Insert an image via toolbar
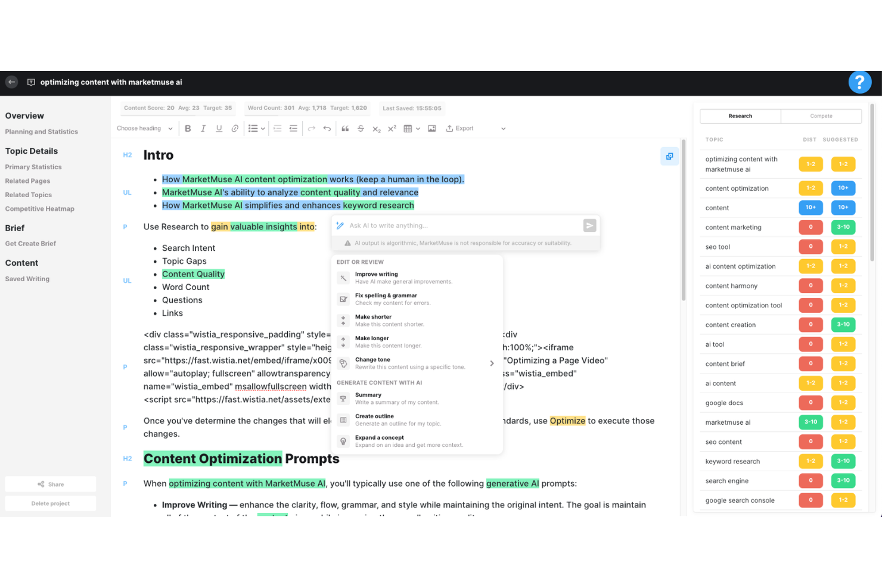The width and height of the screenshot is (882, 588). pyautogui.click(x=432, y=128)
